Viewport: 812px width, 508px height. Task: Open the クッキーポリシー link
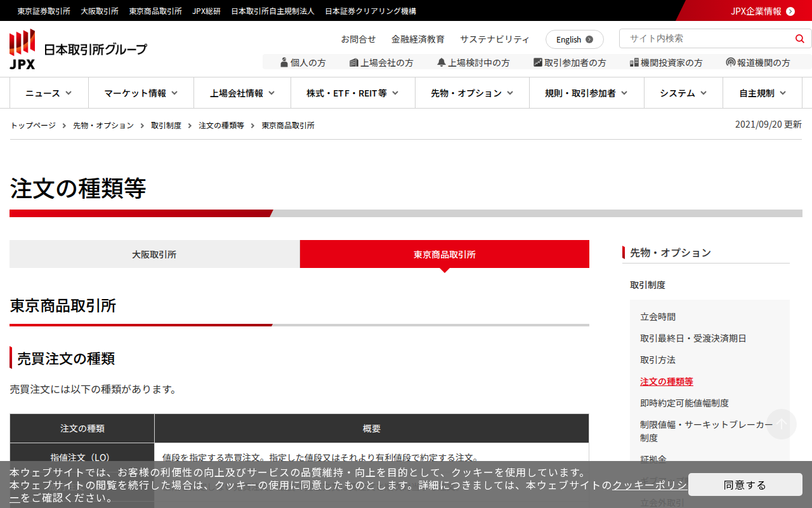tap(649, 485)
